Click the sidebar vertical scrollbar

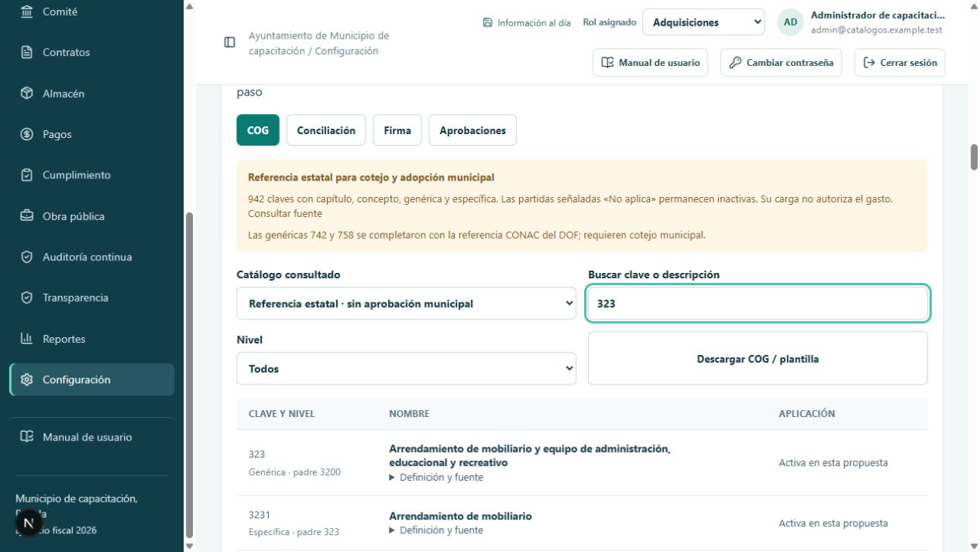[190, 375]
